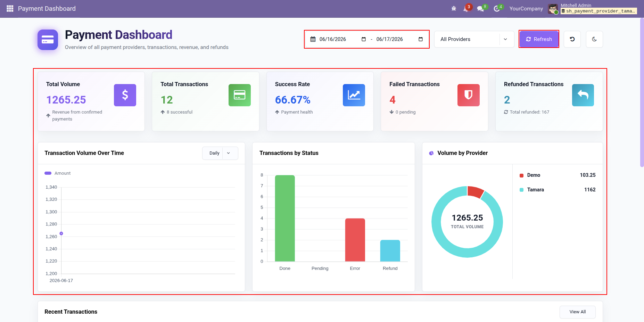The width and height of the screenshot is (644, 322).
Task: Click the reset arrow icon button
Action: (x=572, y=39)
